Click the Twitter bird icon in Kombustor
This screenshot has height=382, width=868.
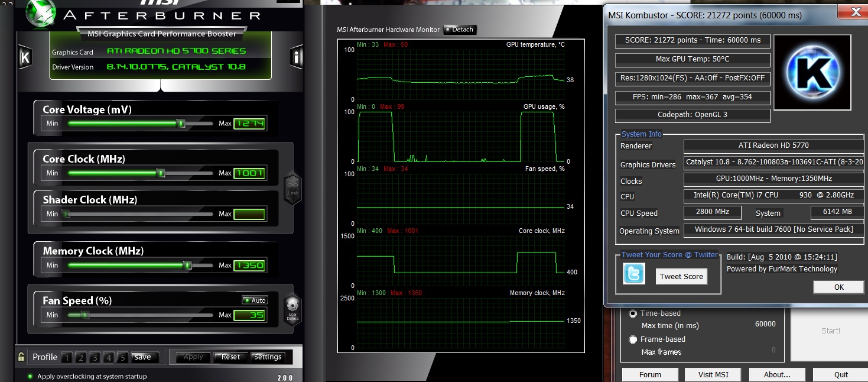coord(634,274)
